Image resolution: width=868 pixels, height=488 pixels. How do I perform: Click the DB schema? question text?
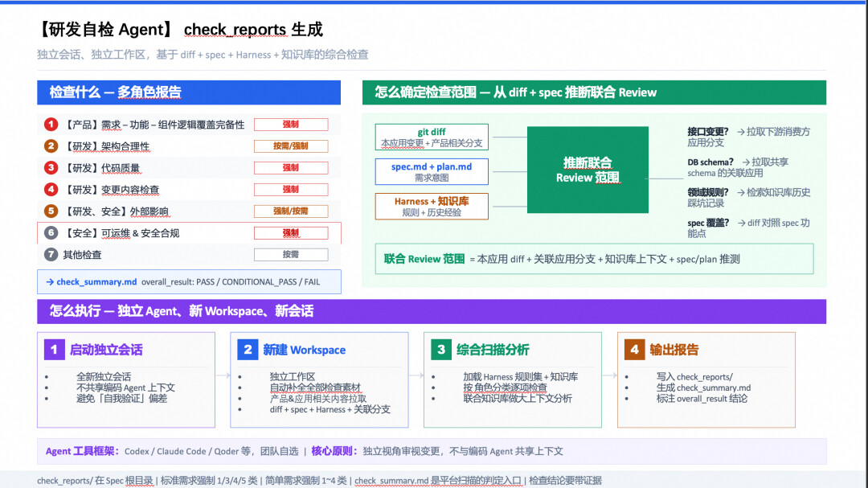click(x=710, y=162)
